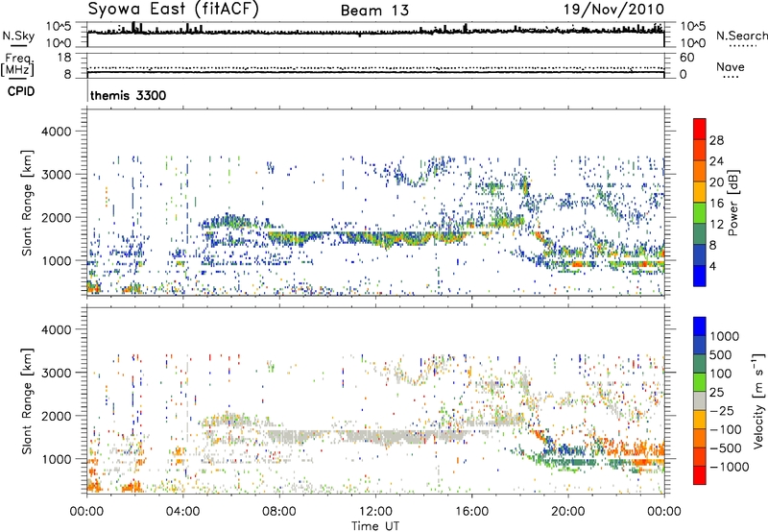The width and height of the screenshot is (768, 532).
Task: Click the power panel's 'Slant Range [km]' label
Action: pos(27,203)
